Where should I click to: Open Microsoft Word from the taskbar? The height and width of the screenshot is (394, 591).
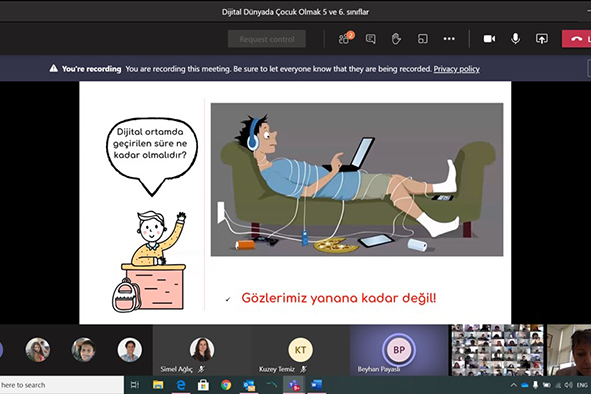(317, 385)
